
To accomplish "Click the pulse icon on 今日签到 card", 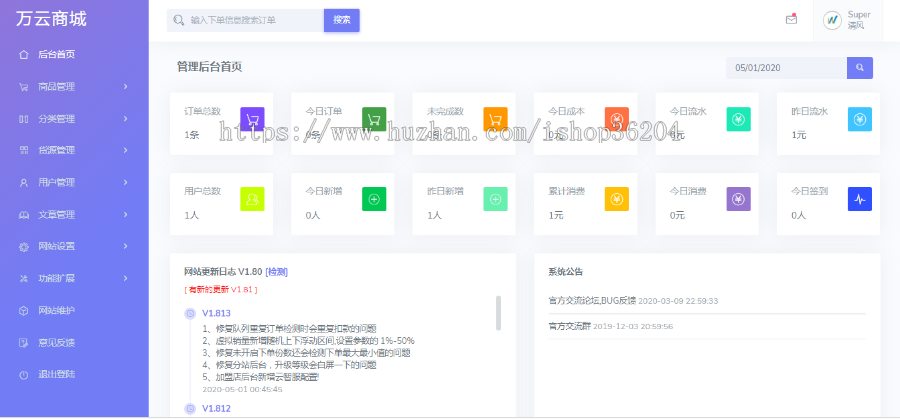I will tap(860, 199).
